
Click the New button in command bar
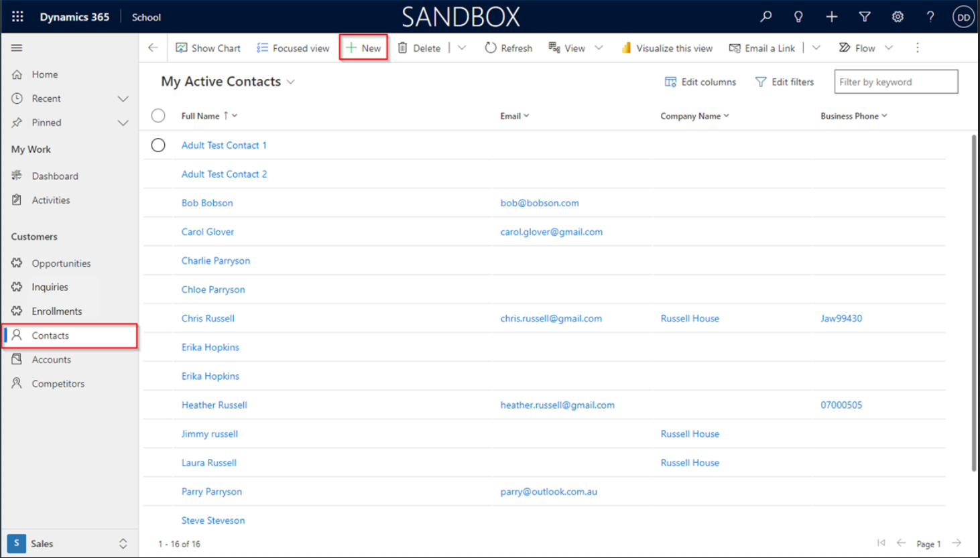pyautogui.click(x=363, y=48)
